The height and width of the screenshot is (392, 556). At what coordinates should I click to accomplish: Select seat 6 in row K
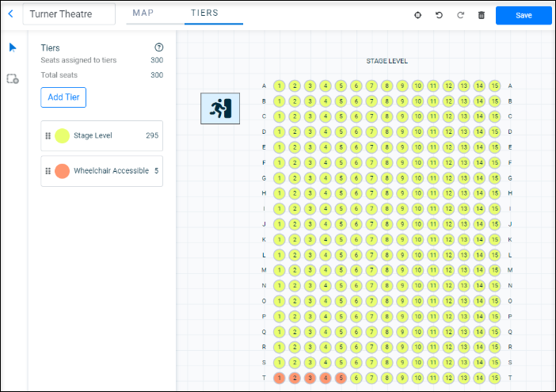pyautogui.click(x=356, y=240)
